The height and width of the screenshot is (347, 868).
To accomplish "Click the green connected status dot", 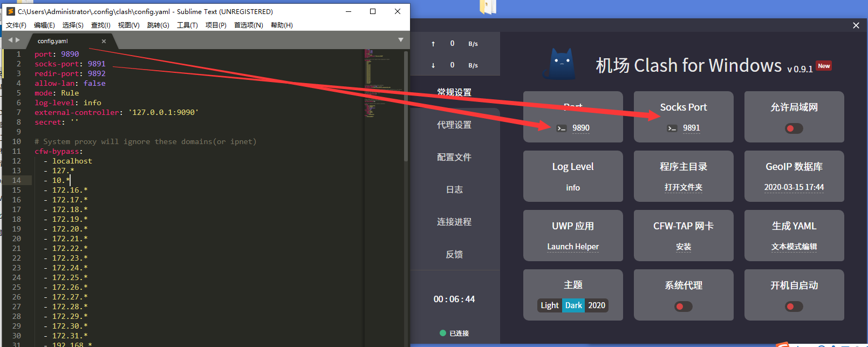I will pos(443,333).
